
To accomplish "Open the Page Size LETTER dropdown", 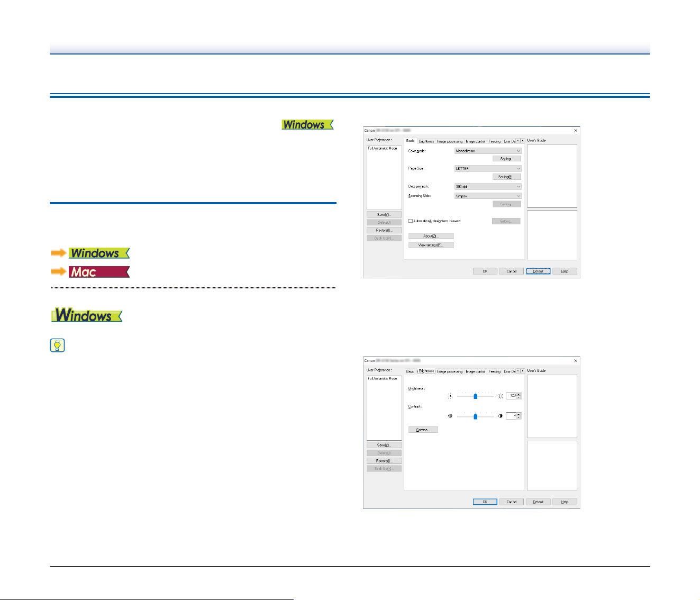I will (488, 168).
